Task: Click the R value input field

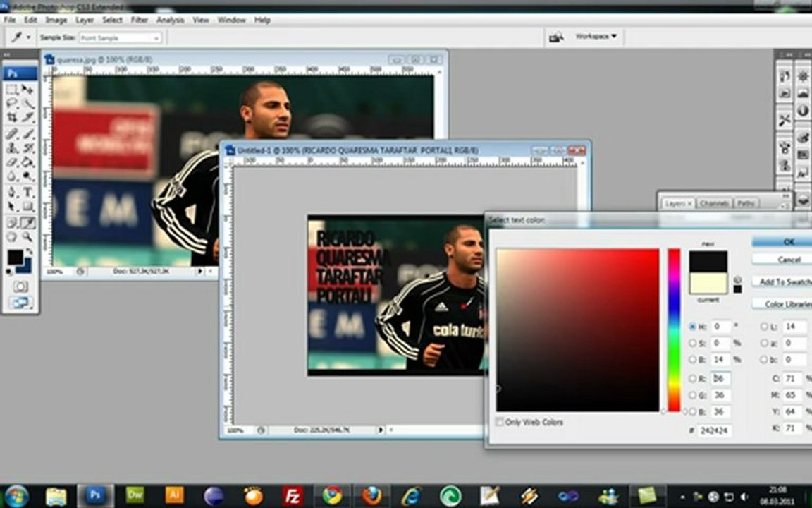Action: pyautogui.click(x=720, y=378)
